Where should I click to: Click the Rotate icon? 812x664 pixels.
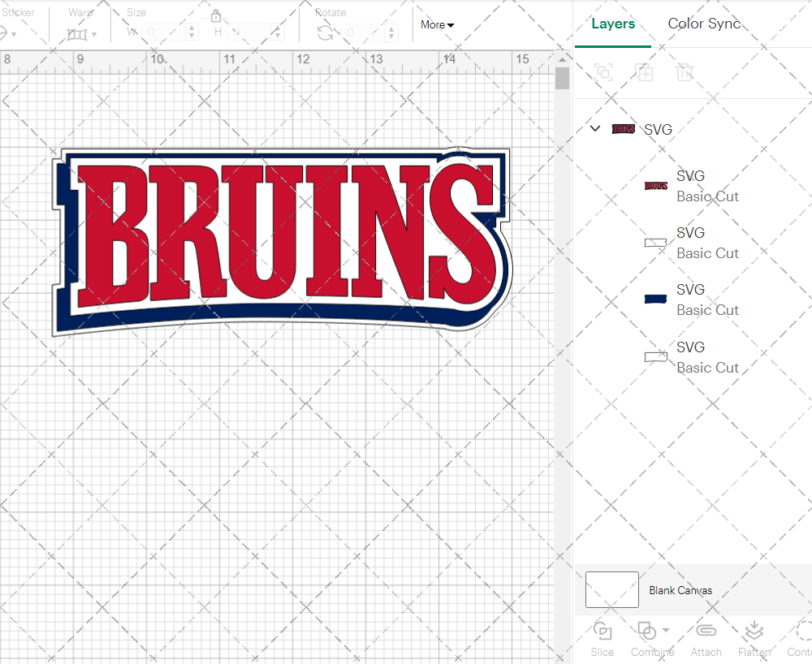[325, 33]
